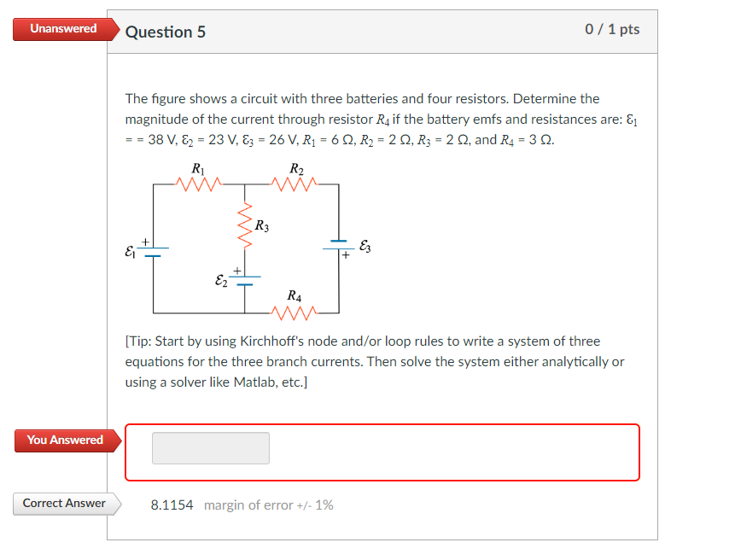Open the Unanswered flag chevron
This screenshot has height=560, width=741.
pyautogui.click(x=114, y=28)
